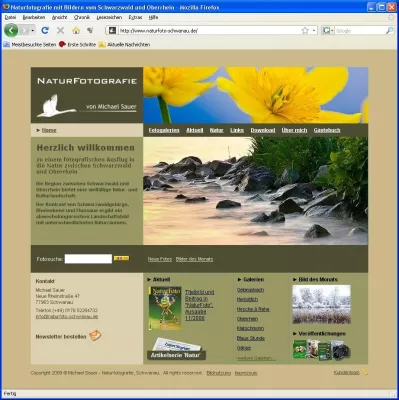
Task: Click the yellow flowers header image
Action: (256, 95)
